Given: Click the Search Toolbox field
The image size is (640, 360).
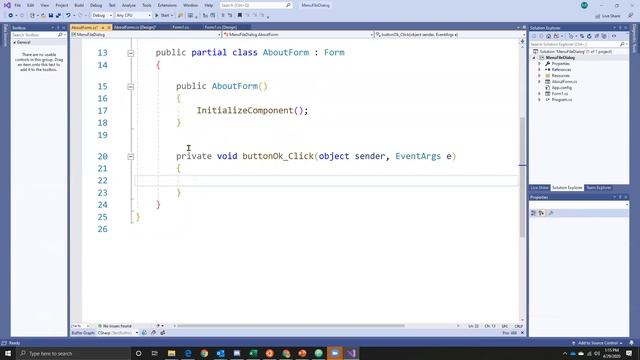Looking at the screenshot, I should 38,35.
